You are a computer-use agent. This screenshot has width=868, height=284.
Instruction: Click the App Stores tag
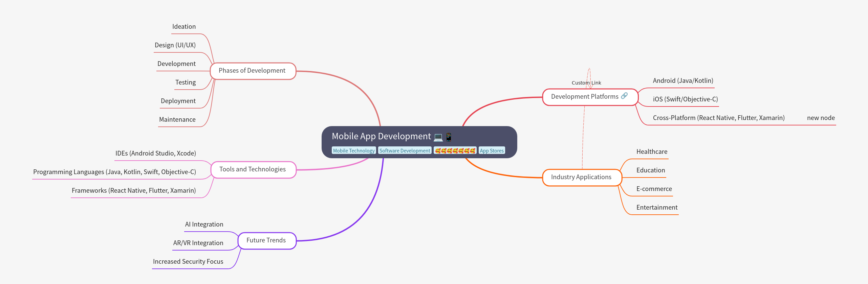click(492, 151)
